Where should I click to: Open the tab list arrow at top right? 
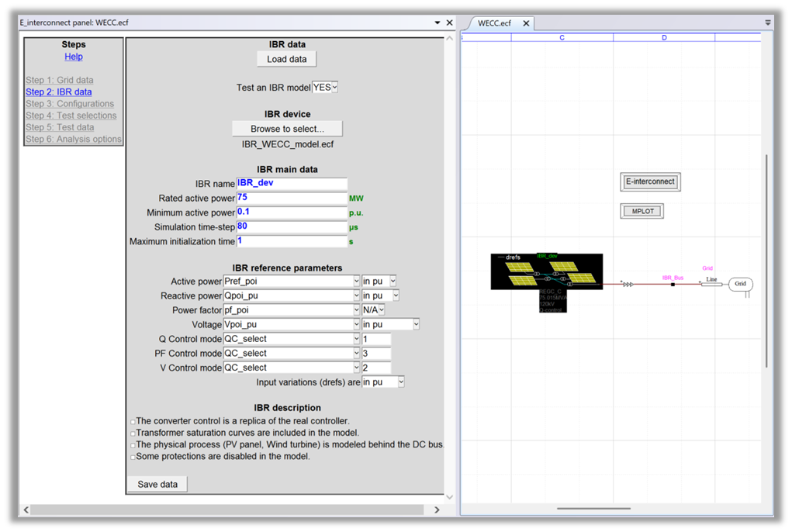point(768,23)
